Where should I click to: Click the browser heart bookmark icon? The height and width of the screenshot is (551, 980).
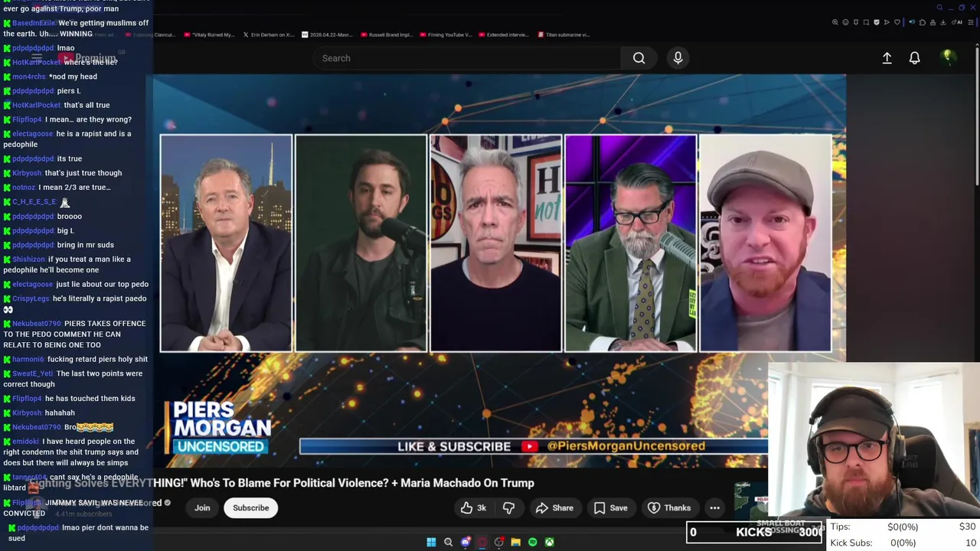pyautogui.click(x=897, y=22)
